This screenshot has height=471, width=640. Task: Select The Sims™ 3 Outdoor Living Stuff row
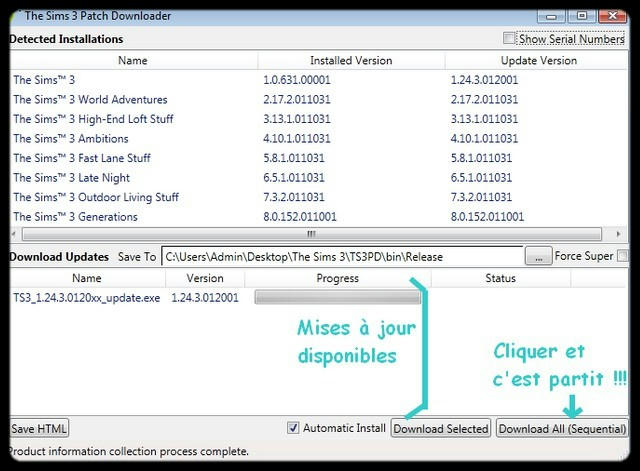pyautogui.click(x=318, y=197)
